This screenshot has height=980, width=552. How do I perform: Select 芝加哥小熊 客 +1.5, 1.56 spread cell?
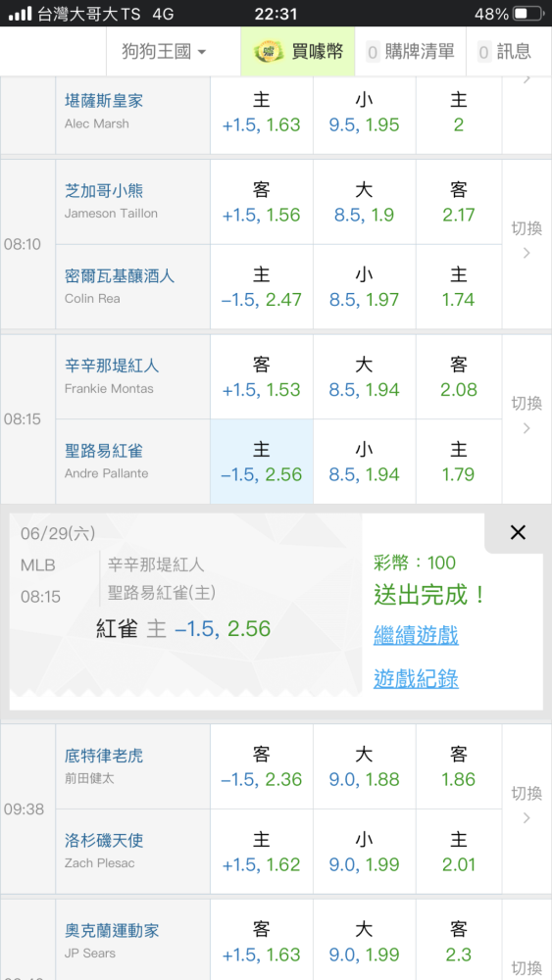click(x=262, y=202)
